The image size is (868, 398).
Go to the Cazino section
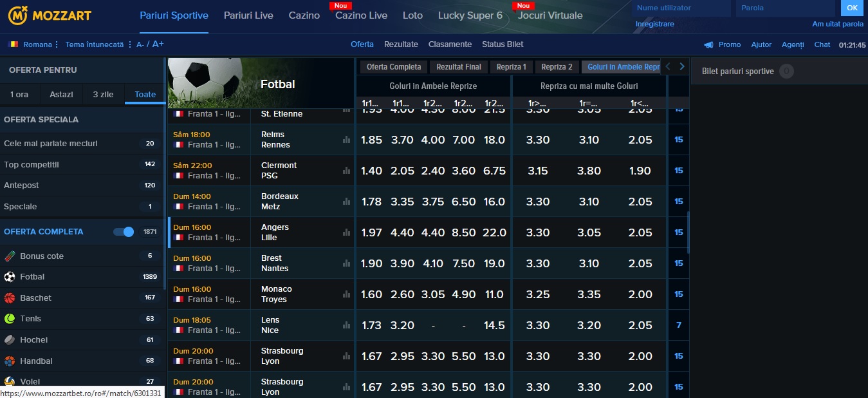point(304,15)
